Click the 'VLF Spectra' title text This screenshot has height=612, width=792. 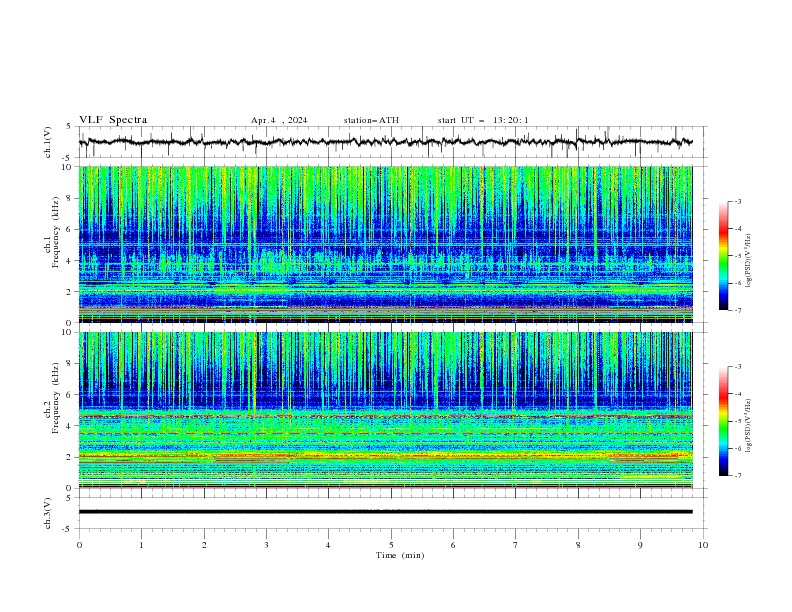(x=113, y=120)
